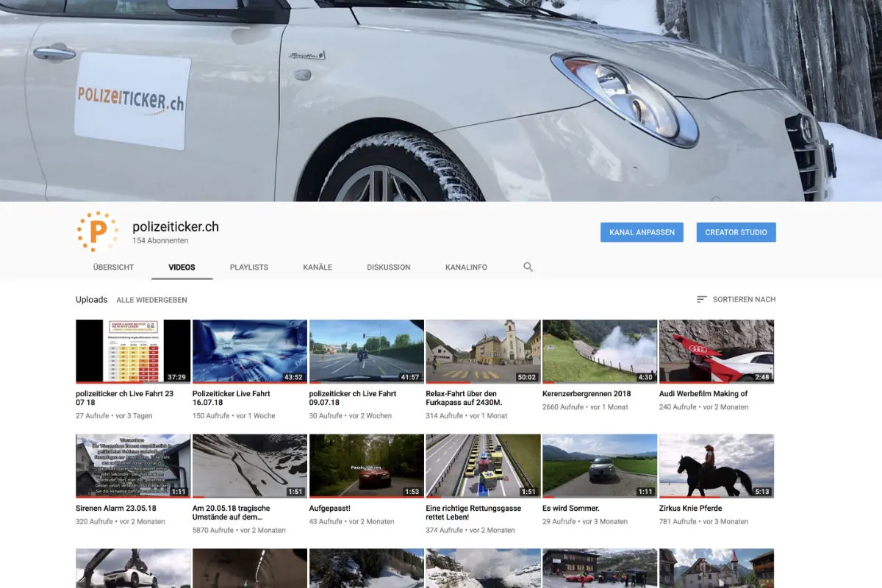Click title polizeiticker ch Live Fahrt 09.07.18

point(353,398)
